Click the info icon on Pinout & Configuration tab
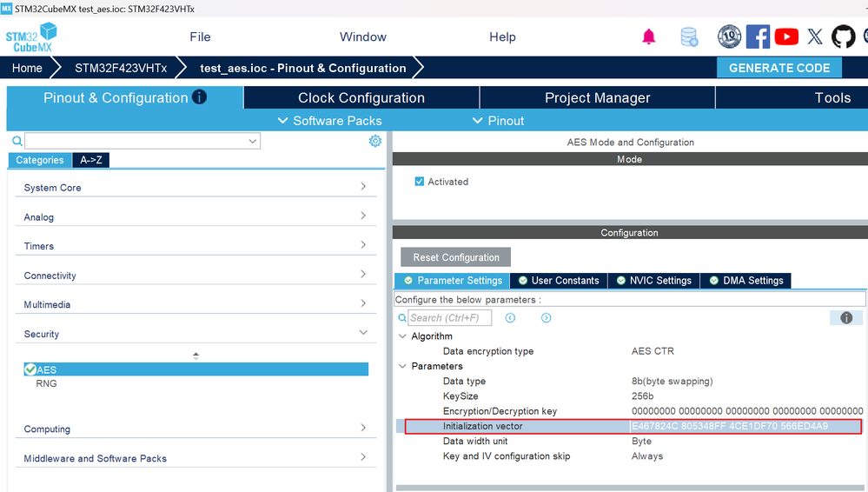This screenshot has height=492, width=868. tap(199, 97)
